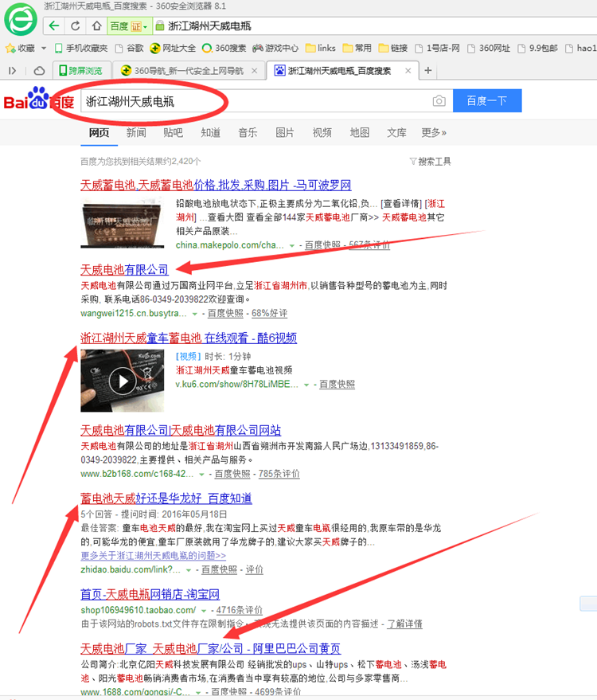
Task: Open the 百度 证 site identity dropdown
Action: click(129, 26)
